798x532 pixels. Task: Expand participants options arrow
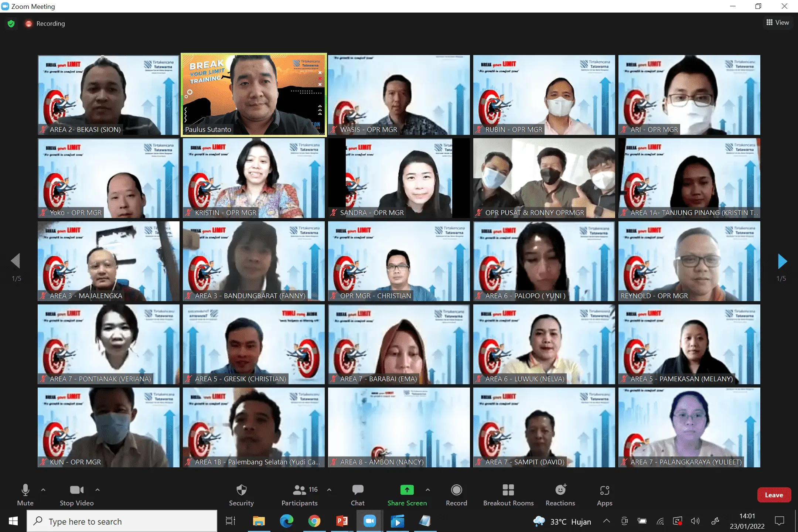click(329, 490)
